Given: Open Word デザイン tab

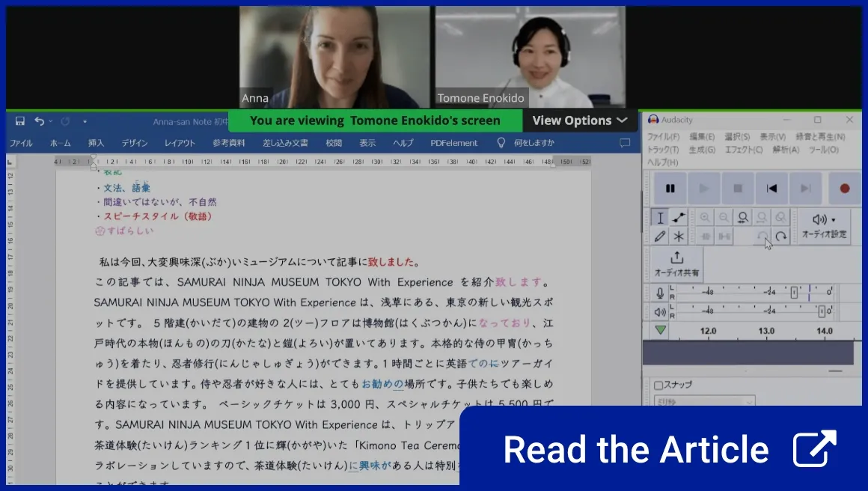Looking at the screenshot, I should click(x=135, y=143).
